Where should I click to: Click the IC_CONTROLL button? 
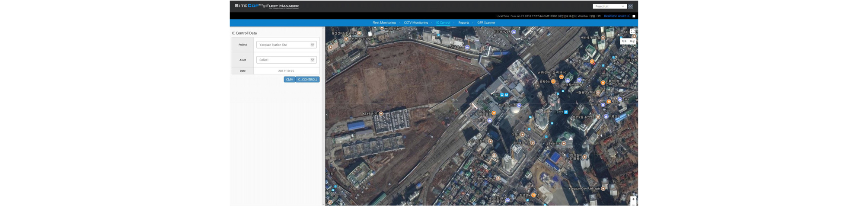point(307,80)
